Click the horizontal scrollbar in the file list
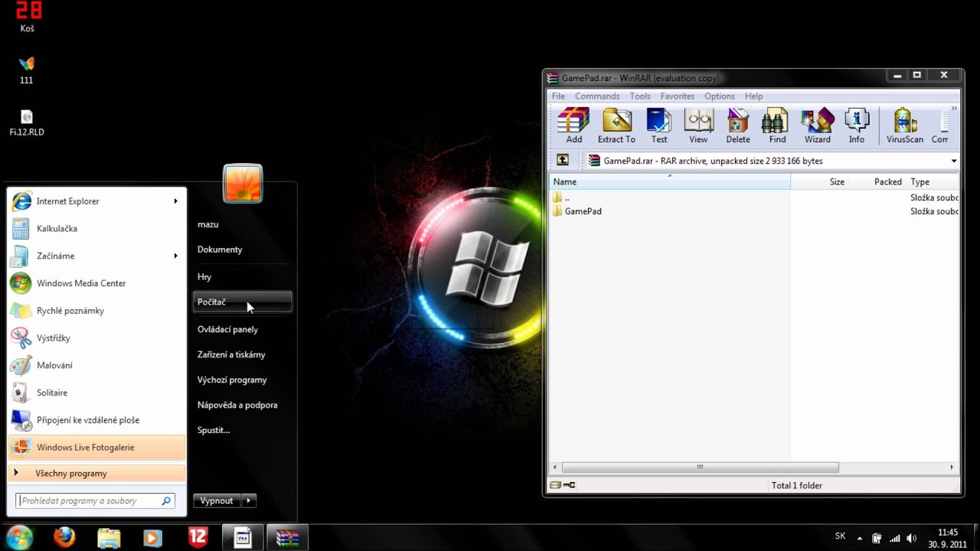 (x=700, y=467)
